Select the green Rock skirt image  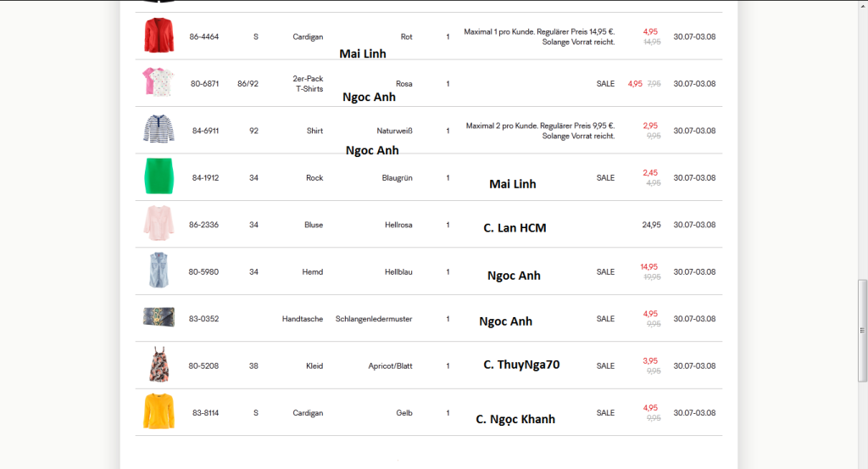(159, 176)
